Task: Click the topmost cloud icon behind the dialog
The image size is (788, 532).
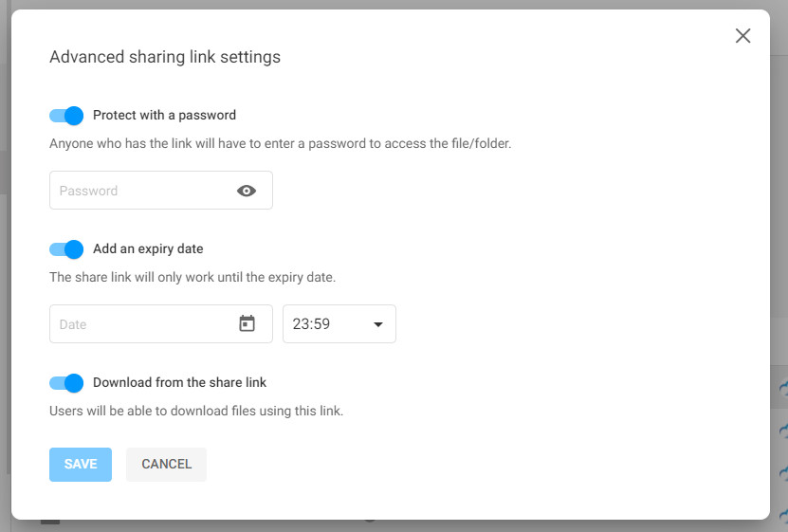Action: [783, 388]
